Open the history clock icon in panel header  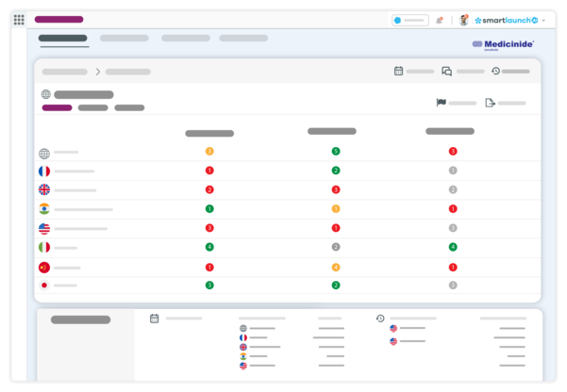coord(495,71)
